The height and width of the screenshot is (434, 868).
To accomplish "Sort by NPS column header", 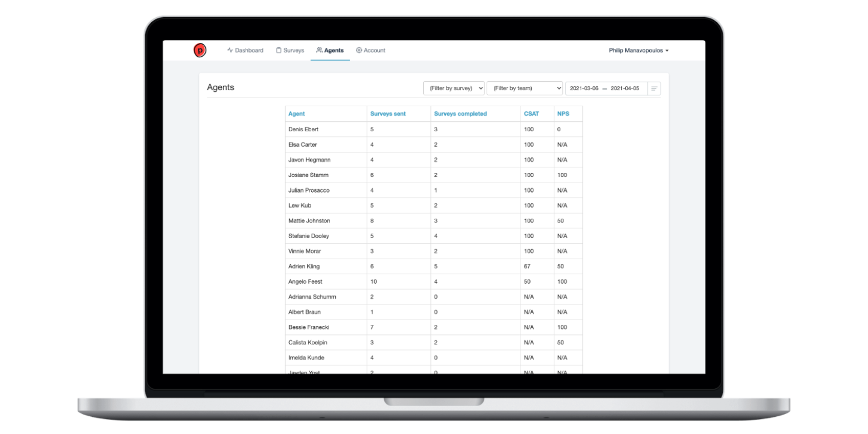I will pyautogui.click(x=563, y=114).
